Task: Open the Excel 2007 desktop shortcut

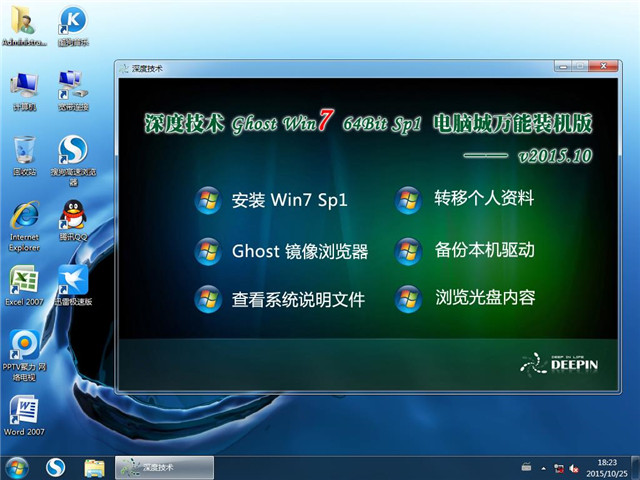Action: [24, 285]
